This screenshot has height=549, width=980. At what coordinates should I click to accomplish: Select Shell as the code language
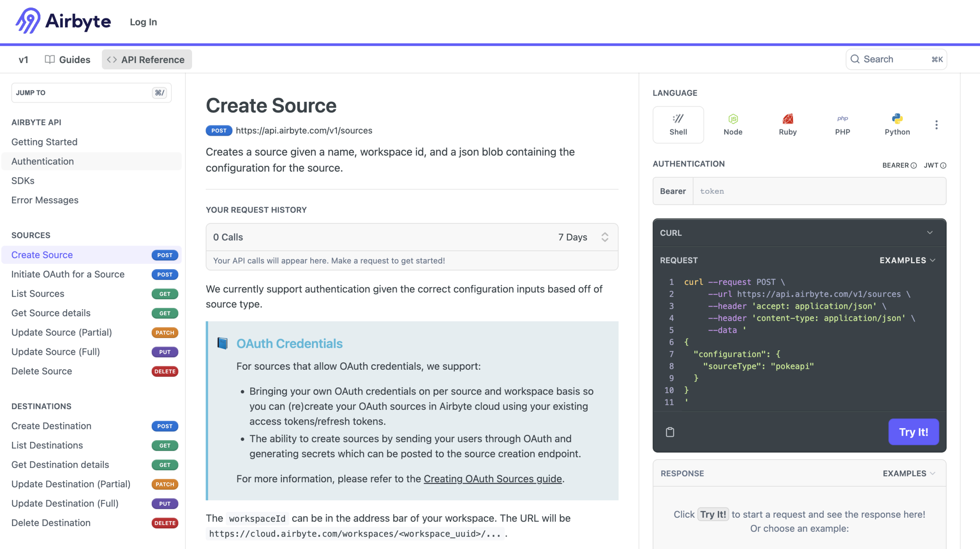(x=678, y=124)
